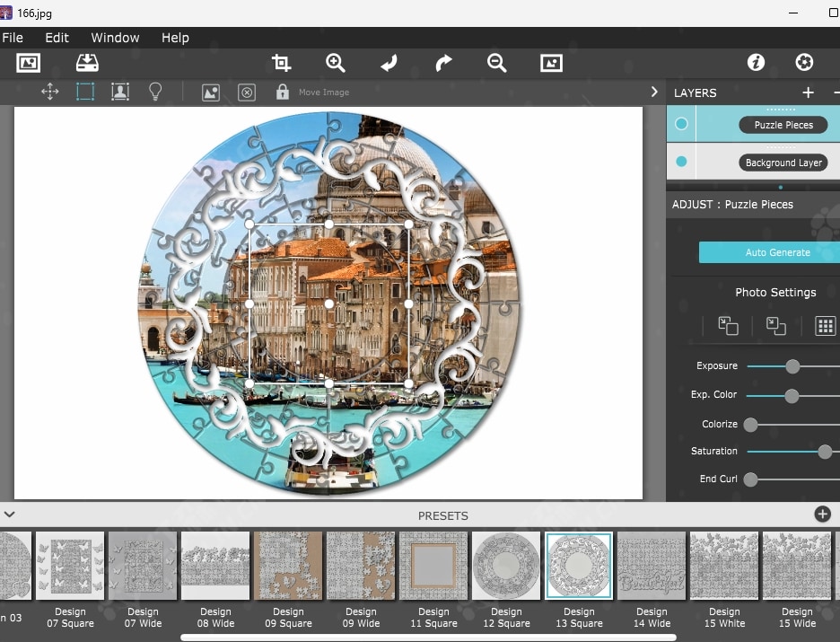
Task: Collapse the right panel using arrow
Action: (654, 92)
